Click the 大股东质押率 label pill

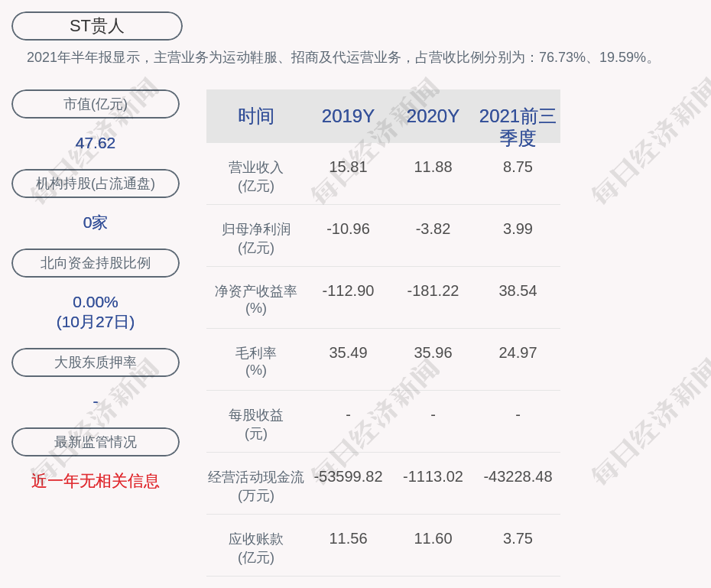[96, 362]
